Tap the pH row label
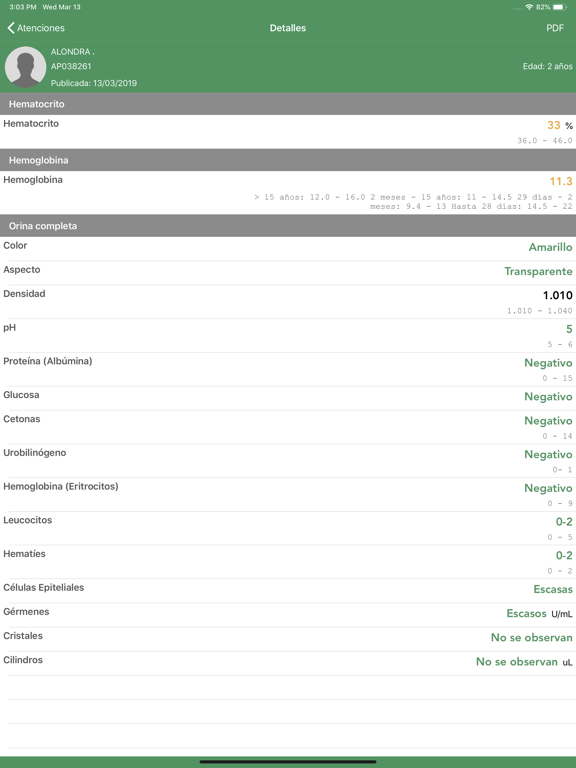The height and width of the screenshot is (768, 576). (x=9, y=328)
